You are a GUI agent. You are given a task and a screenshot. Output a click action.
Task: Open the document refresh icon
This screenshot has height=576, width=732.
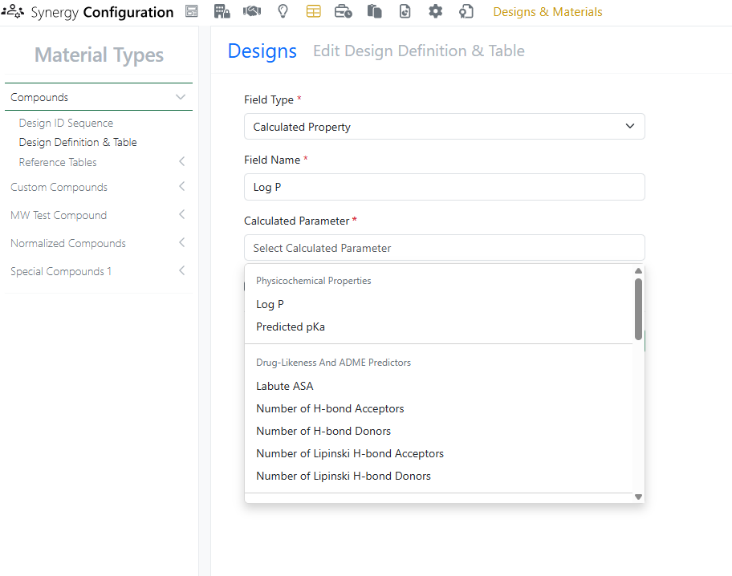[405, 11]
